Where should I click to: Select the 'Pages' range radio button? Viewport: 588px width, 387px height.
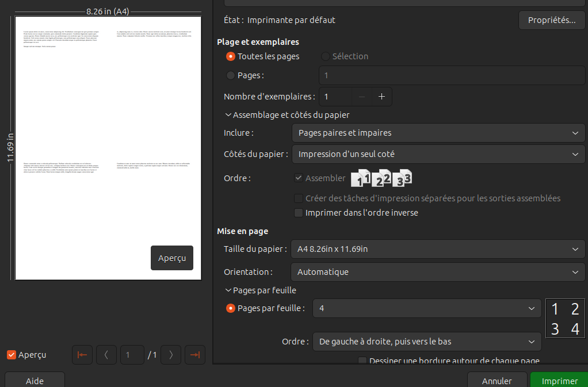click(x=231, y=75)
